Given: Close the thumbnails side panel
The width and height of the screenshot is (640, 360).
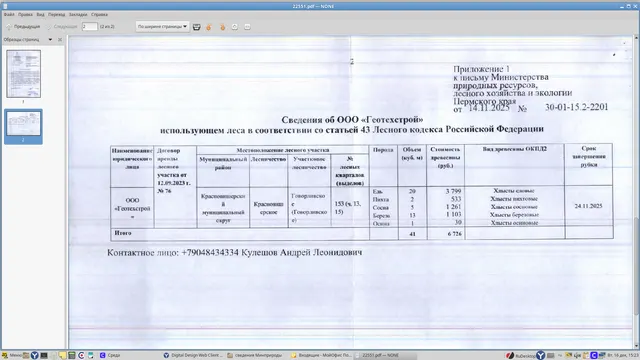Looking at the screenshot, I should (60, 40).
